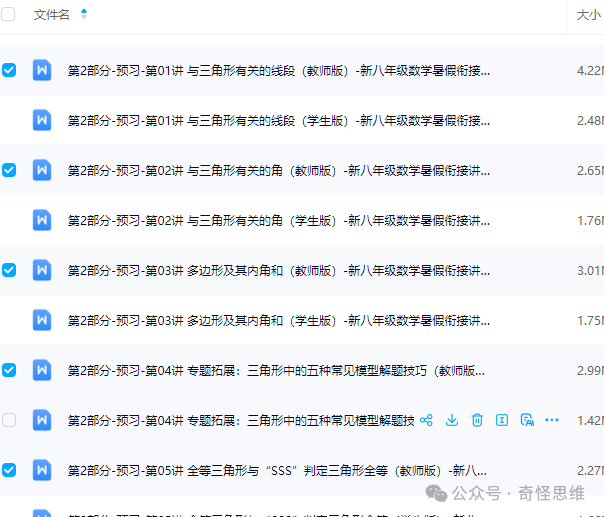The image size is (604, 517).
Task: Open file 第01讲 与三角形有关的线段（教师版）
Action: click(279, 70)
